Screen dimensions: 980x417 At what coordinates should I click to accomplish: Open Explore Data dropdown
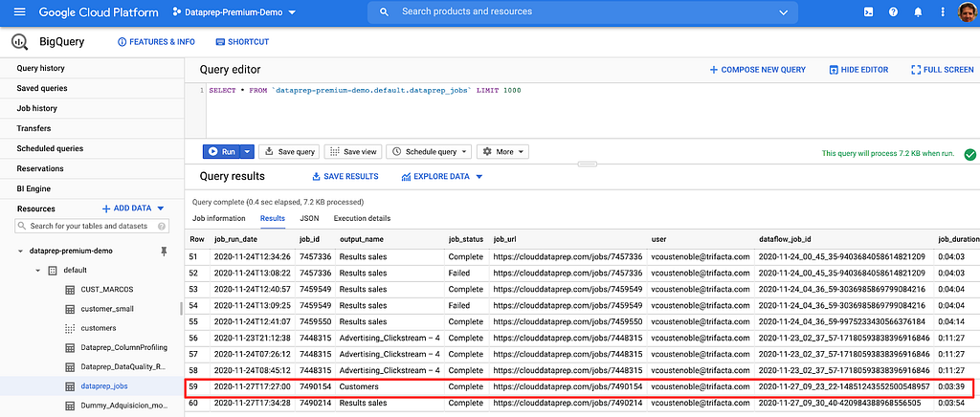[442, 177]
